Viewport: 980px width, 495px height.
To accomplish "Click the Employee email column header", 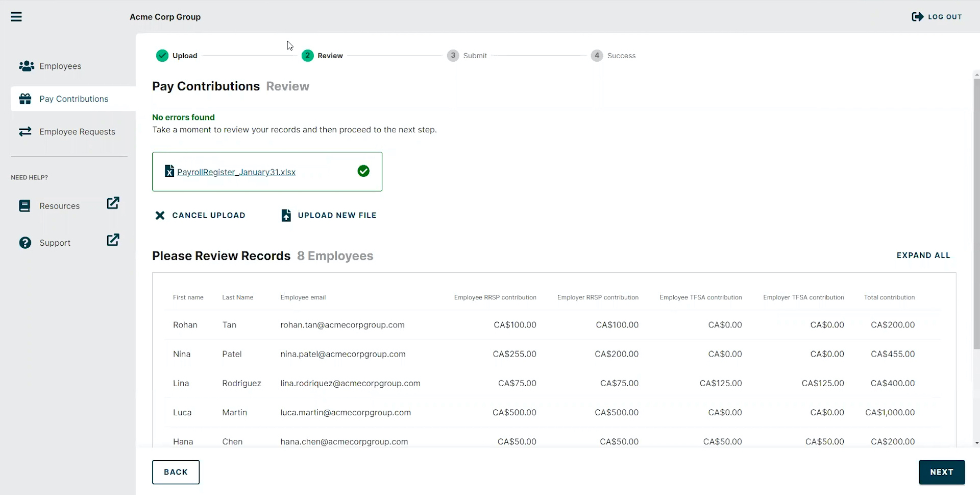I will click(303, 297).
